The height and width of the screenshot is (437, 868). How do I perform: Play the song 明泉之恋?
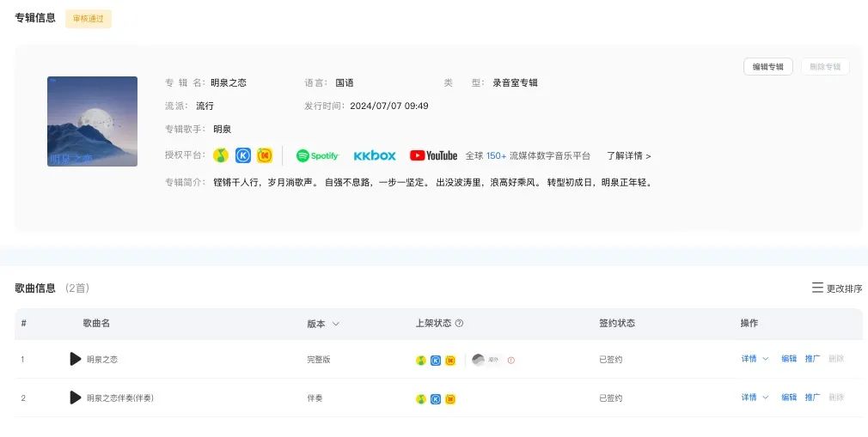(76, 359)
